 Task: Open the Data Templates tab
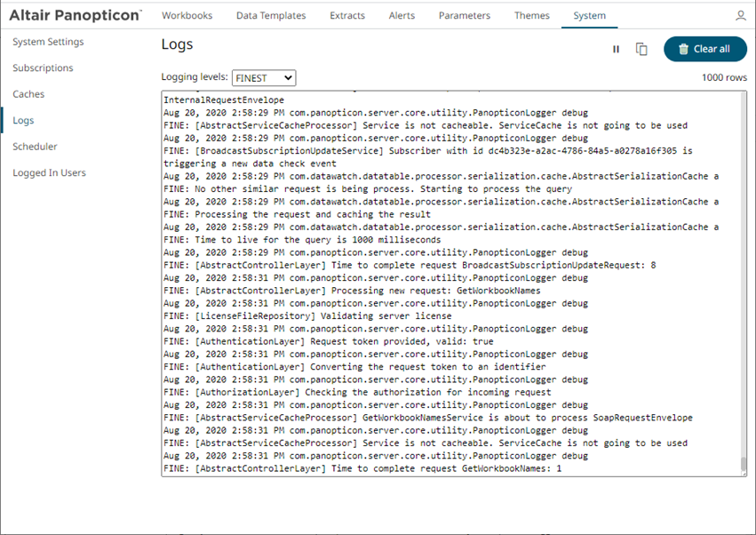click(x=271, y=16)
